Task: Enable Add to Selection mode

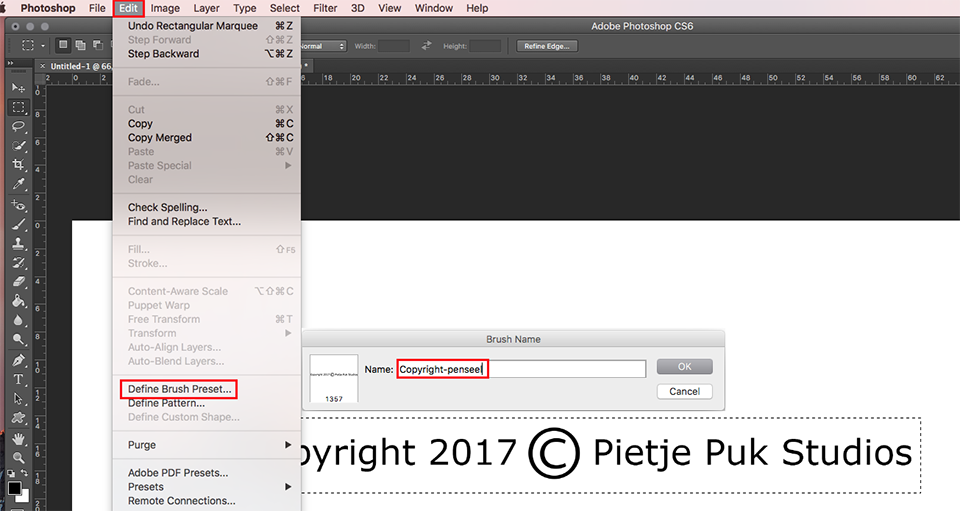Action: (x=80, y=45)
